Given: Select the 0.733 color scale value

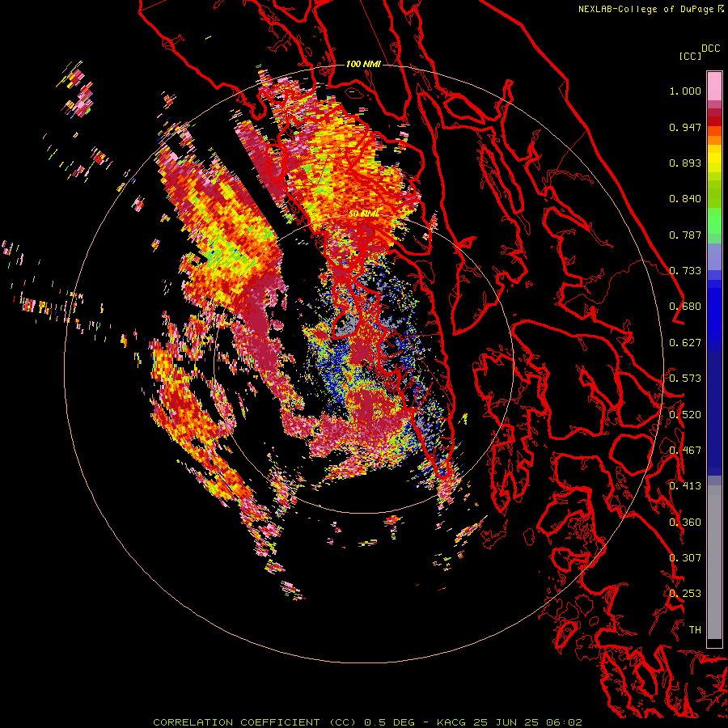Looking at the screenshot, I should click(x=685, y=271).
